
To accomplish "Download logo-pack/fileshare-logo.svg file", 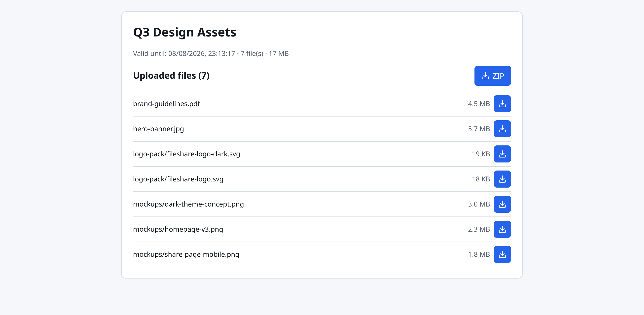I will [502, 179].
